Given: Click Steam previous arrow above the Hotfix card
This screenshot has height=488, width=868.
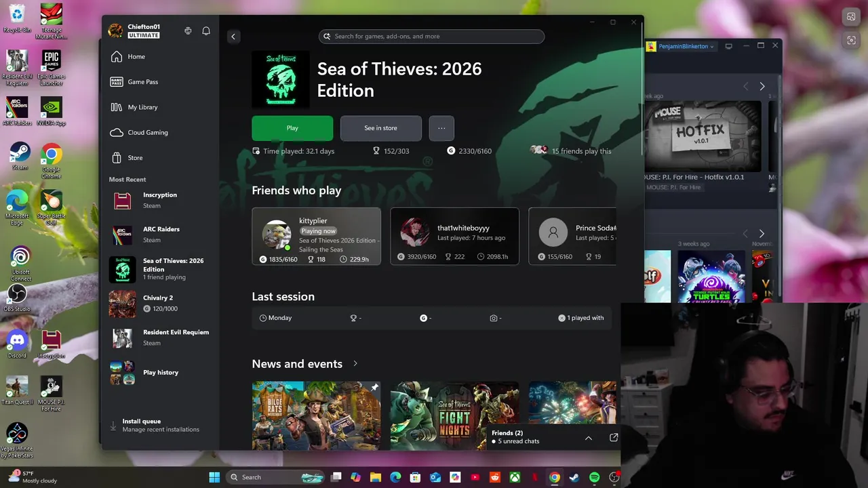Looking at the screenshot, I should coord(745,86).
